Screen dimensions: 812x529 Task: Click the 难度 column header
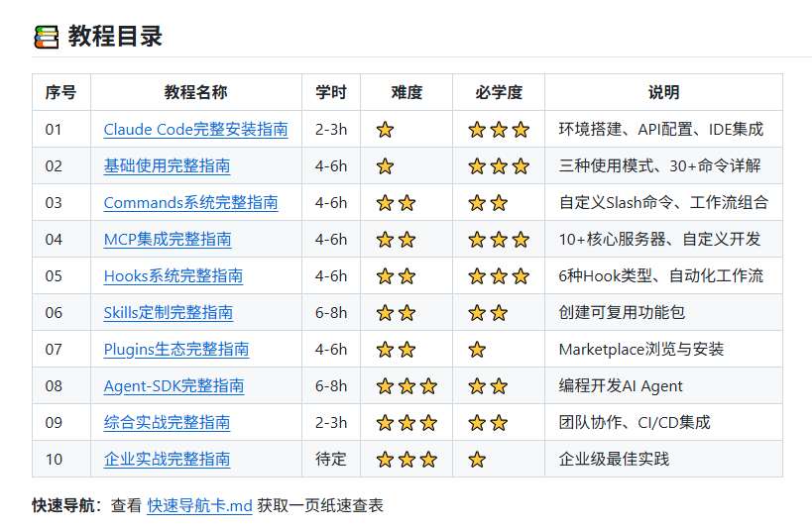coord(406,93)
